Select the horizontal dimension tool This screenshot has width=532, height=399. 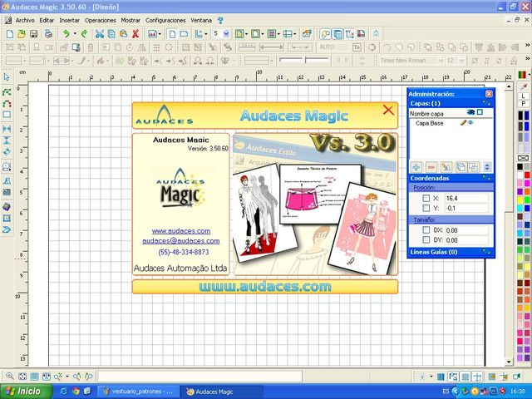point(7,129)
